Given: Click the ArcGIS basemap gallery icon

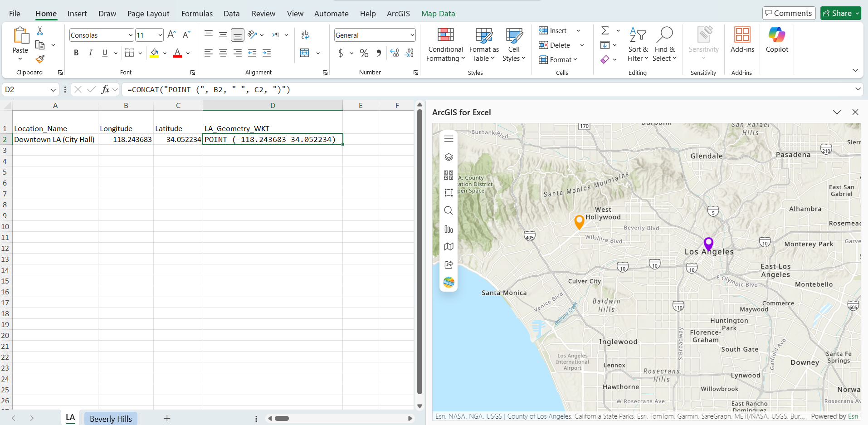Looking at the screenshot, I should [449, 175].
